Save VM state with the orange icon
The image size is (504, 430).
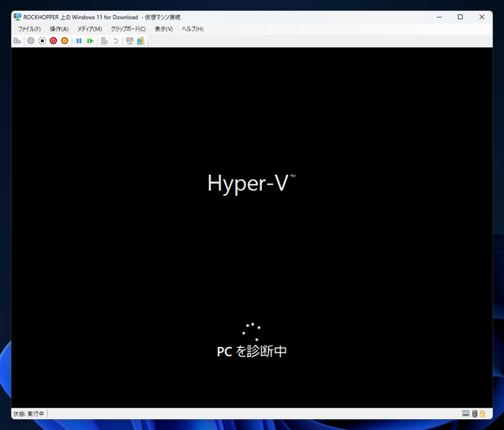[65, 41]
